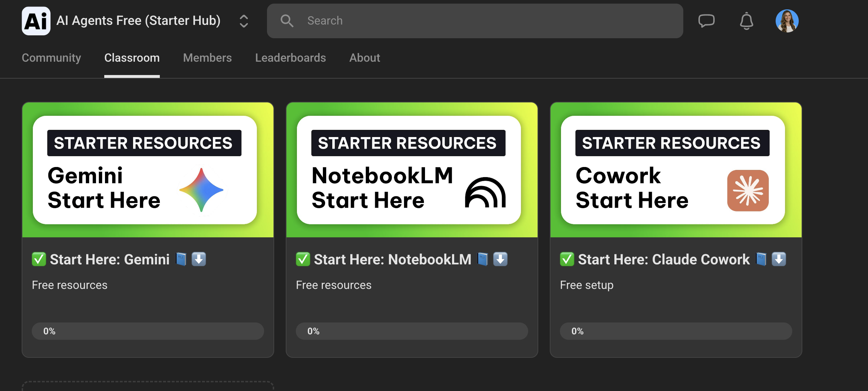Open the Start Here: Claude Cowork title
The image size is (868, 391).
tap(664, 259)
